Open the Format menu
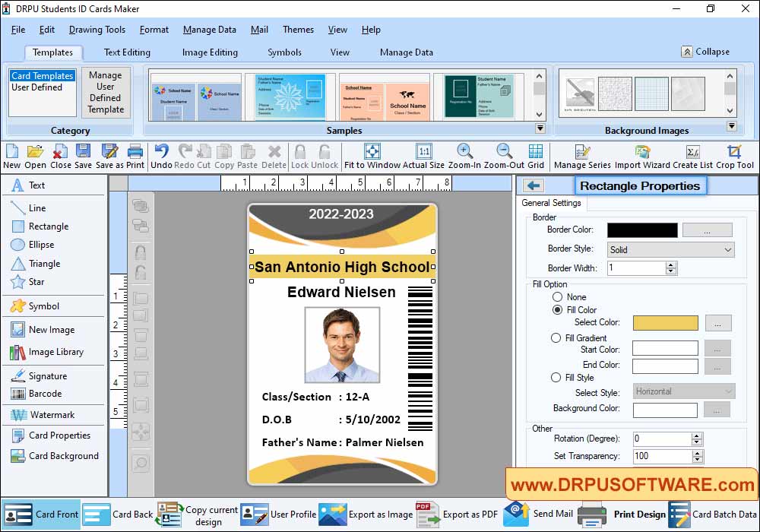 pyautogui.click(x=154, y=30)
